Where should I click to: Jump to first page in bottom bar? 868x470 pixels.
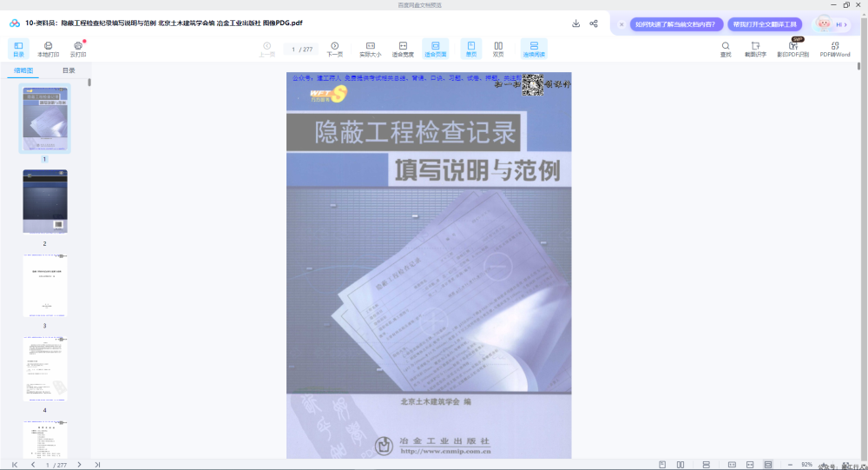[x=15, y=465]
